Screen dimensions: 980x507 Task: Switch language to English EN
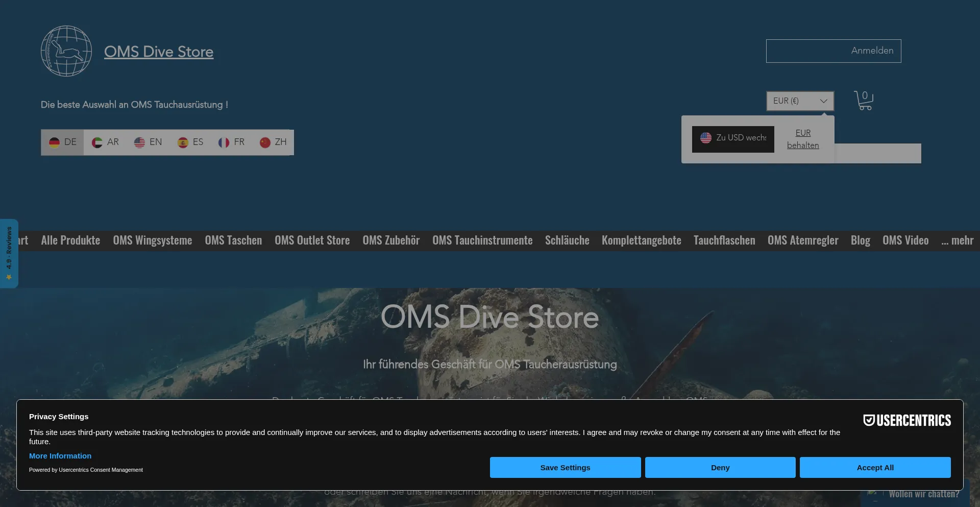(x=148, y=142)
